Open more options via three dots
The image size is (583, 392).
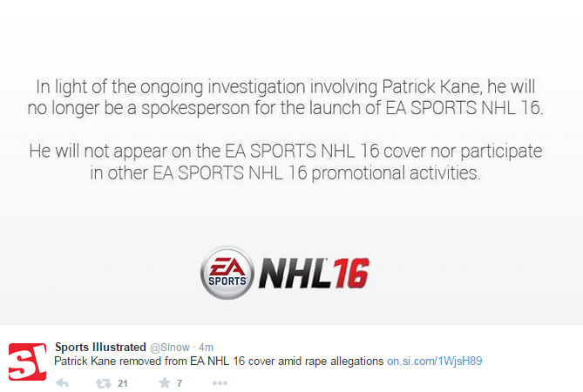click(220, 383)
